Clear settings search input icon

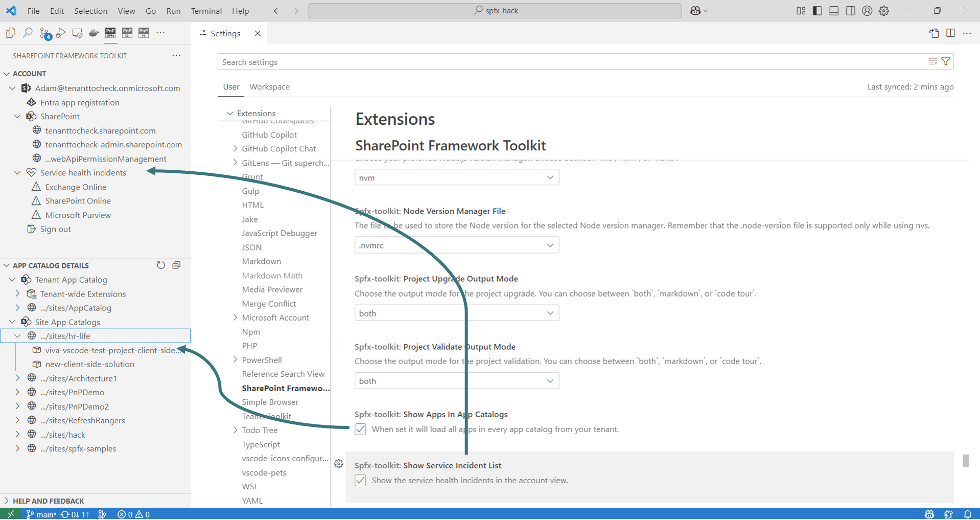[932, 61]
